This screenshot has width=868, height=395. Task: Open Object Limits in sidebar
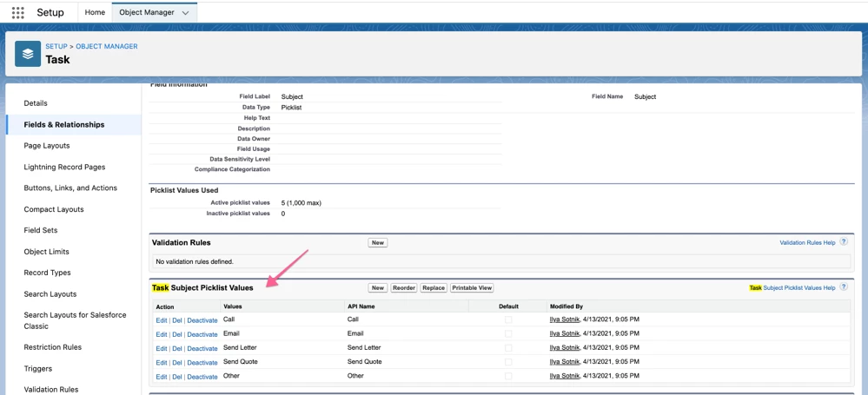[x=47, y=252]
